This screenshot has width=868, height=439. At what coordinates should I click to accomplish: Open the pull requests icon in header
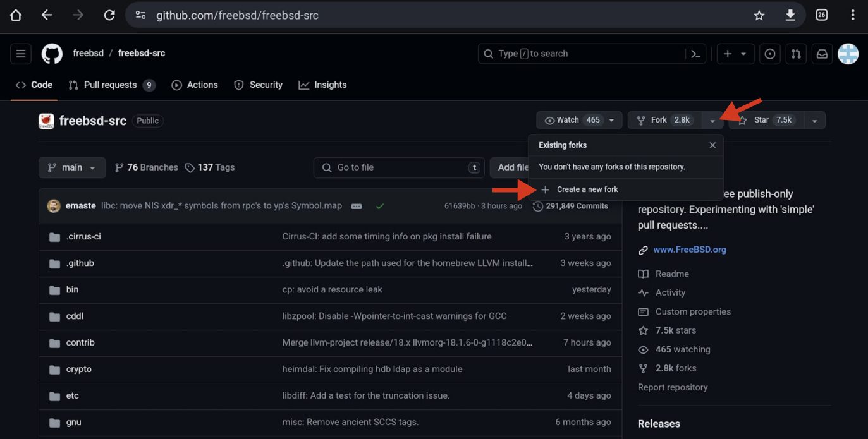(796, 54)
